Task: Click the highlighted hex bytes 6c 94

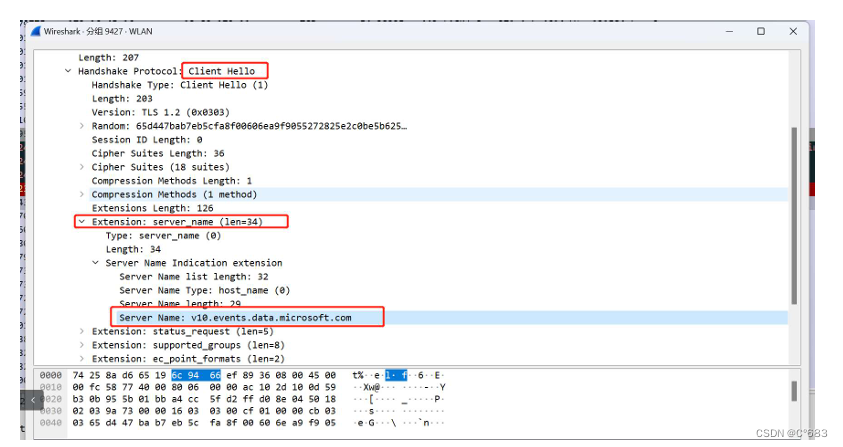Action: tap(185, 375)
